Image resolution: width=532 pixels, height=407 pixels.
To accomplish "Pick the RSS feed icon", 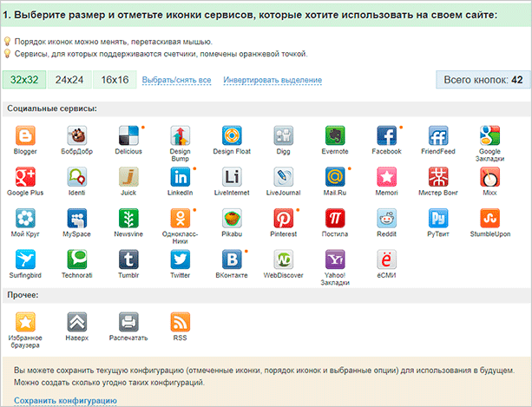I will [181, 322].
